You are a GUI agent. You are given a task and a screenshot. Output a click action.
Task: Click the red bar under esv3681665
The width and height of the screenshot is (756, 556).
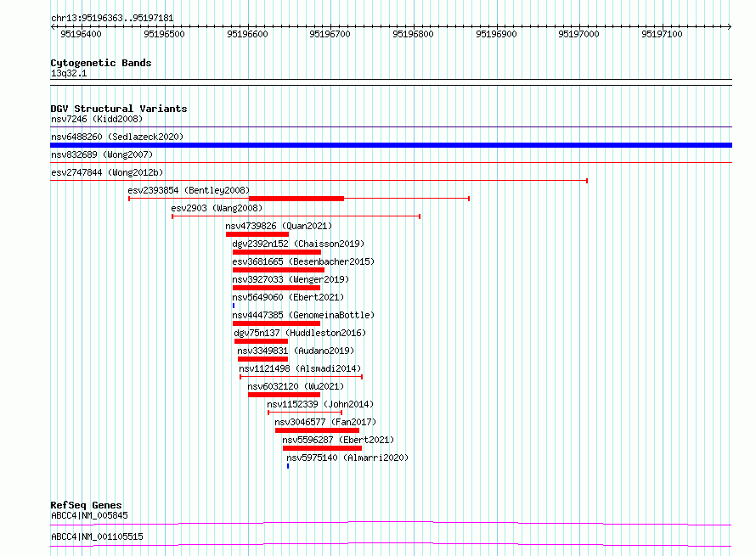279,270
